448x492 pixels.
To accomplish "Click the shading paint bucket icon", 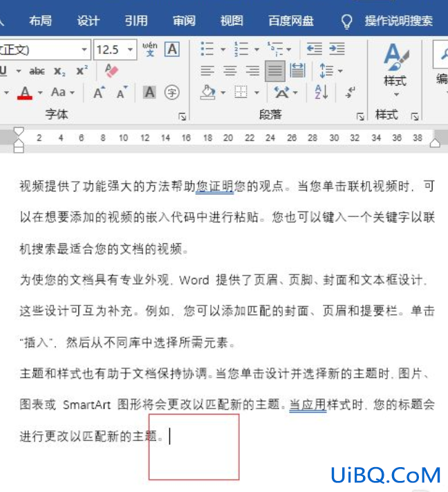I will pos(208,93).
